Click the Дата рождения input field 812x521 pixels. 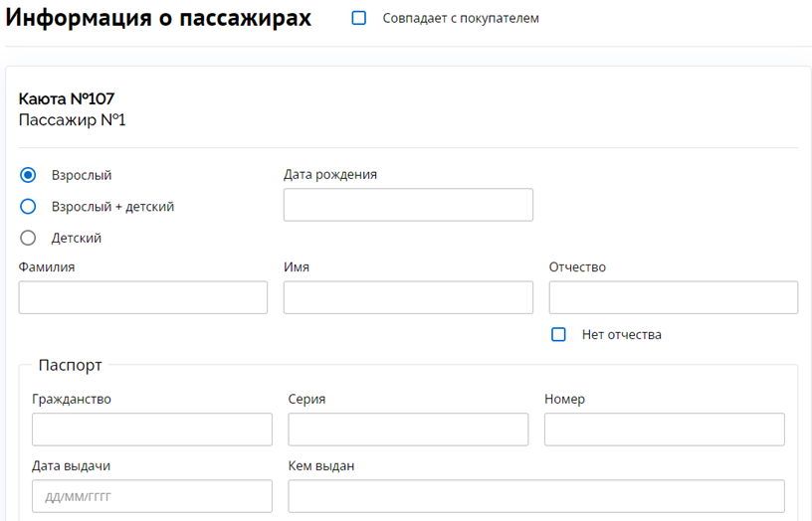408,205
